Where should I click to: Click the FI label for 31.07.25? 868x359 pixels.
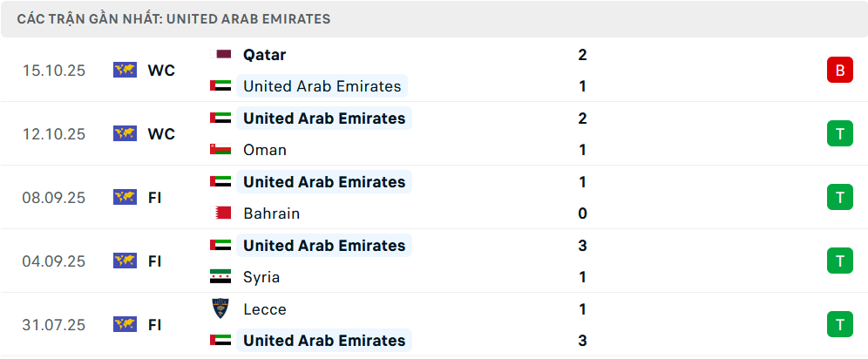pyautogui.click(x=154, y=324)
